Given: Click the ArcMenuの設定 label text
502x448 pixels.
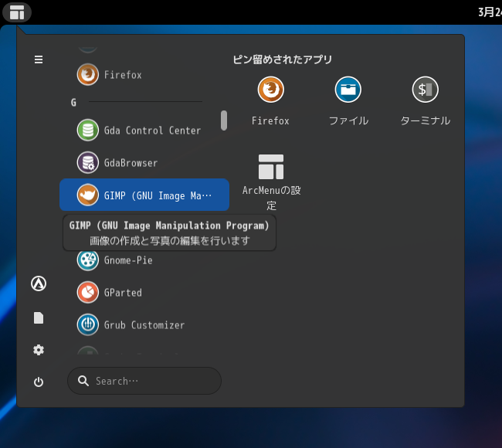Looking at the screenshot, I should (272, 198).
